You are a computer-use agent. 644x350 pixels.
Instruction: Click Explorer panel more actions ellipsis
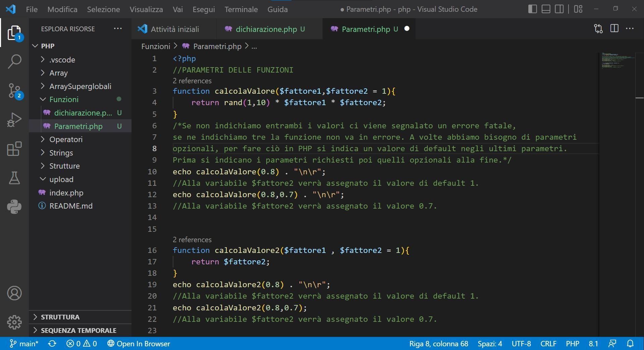(x=118, y=29)
